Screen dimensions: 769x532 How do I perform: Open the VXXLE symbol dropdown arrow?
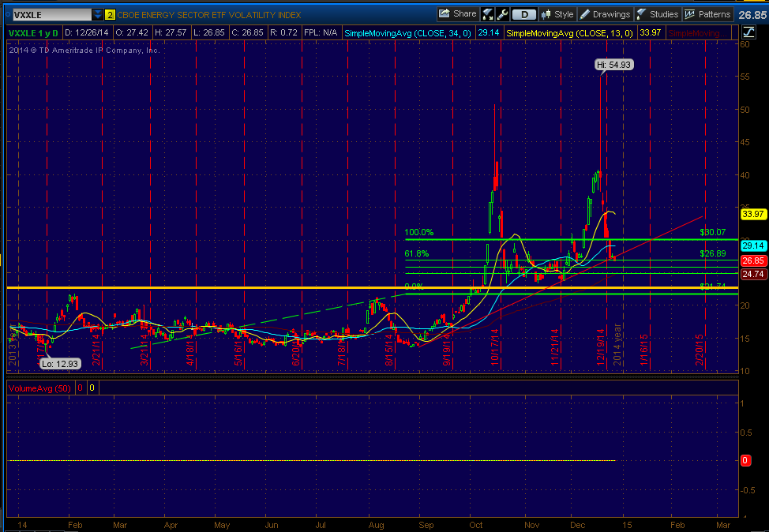click(96, 14)
